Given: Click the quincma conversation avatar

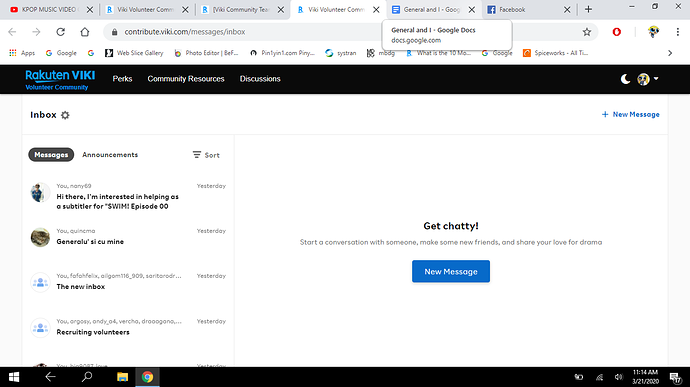Looking at the screenshot, I should [40, 237].
